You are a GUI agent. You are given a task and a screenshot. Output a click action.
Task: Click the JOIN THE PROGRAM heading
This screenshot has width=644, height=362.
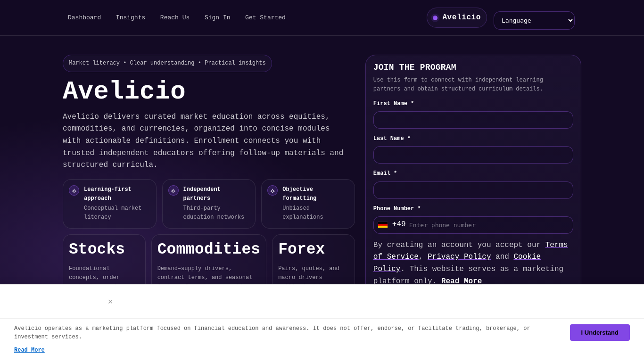pyautogui.click(x=415, y=67)
